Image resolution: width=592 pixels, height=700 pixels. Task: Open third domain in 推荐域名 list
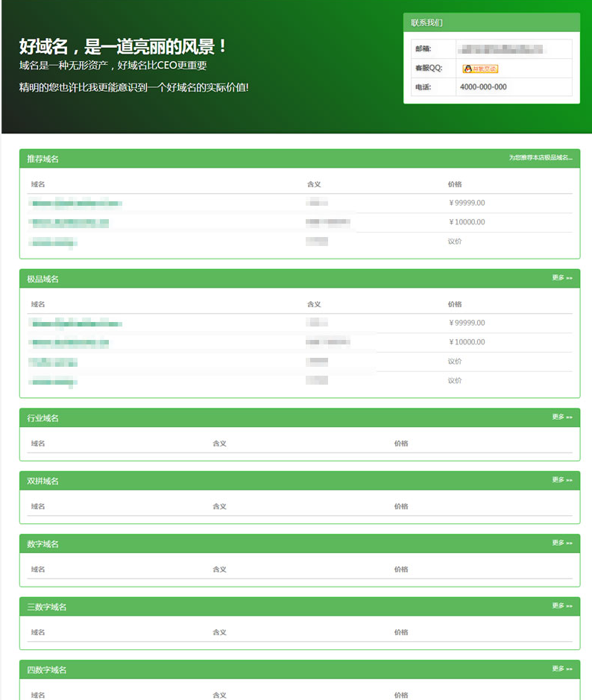pos(53,242)
